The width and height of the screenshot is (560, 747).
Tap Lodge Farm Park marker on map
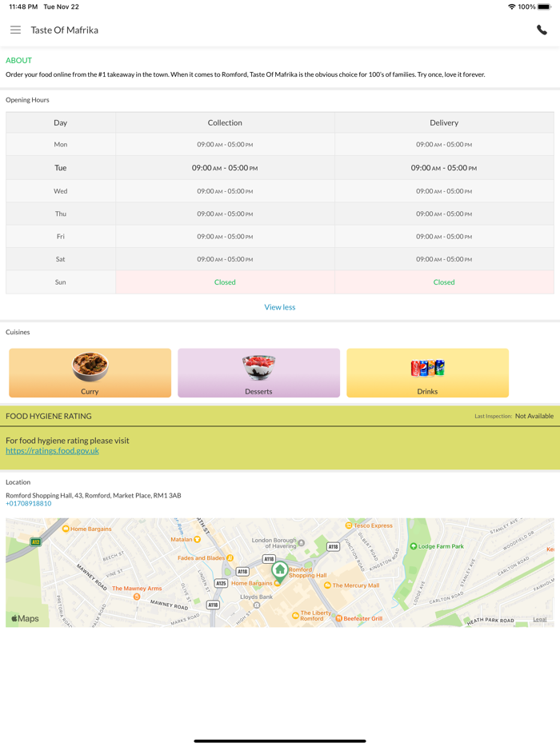414,546
